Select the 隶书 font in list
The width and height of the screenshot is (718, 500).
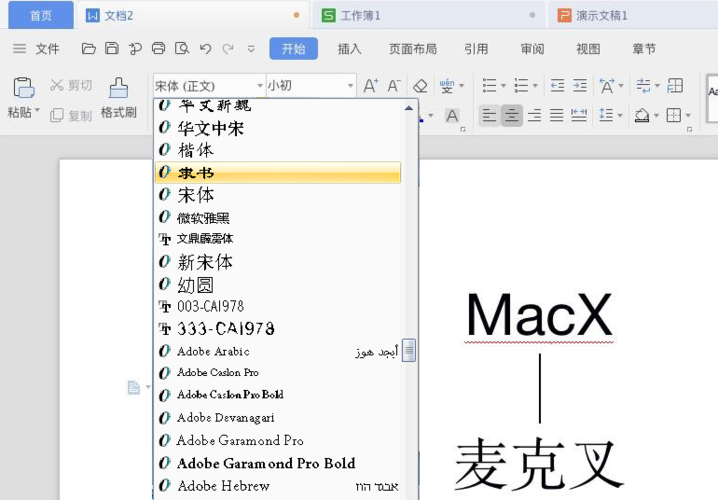[278, 173]
